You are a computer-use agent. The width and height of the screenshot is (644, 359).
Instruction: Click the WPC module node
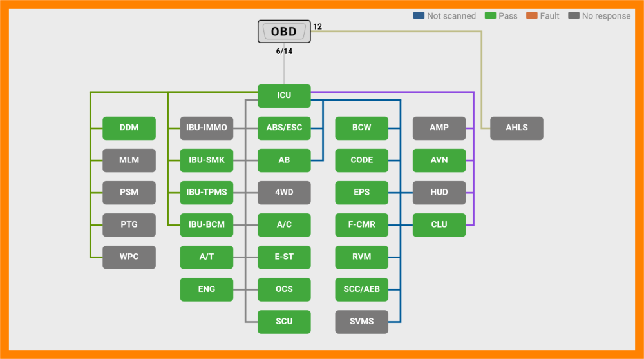coord(129,257)
